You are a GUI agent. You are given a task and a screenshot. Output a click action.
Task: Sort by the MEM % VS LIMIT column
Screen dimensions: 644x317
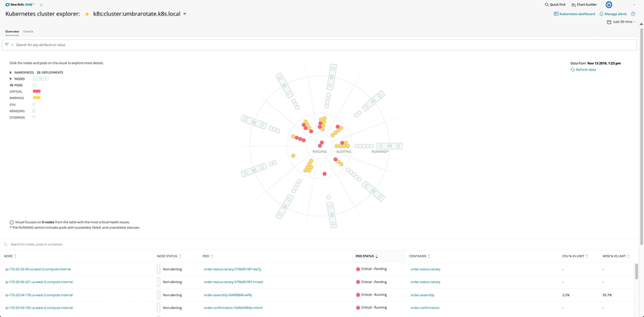click(x=617, y=256)
